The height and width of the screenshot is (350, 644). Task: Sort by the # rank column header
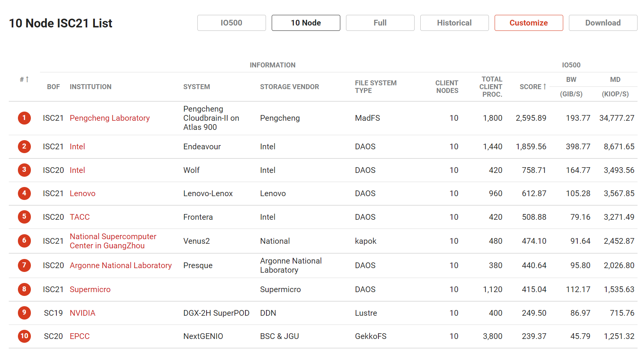point(24,79)
